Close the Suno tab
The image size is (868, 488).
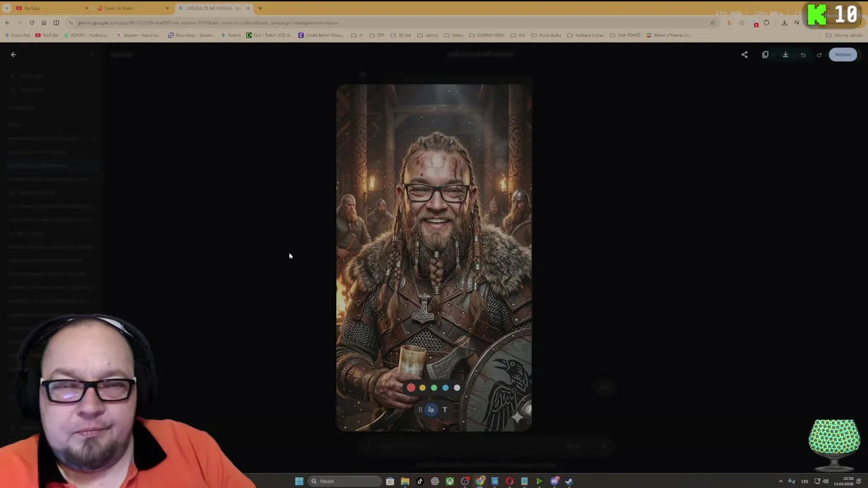coord(167,8)
